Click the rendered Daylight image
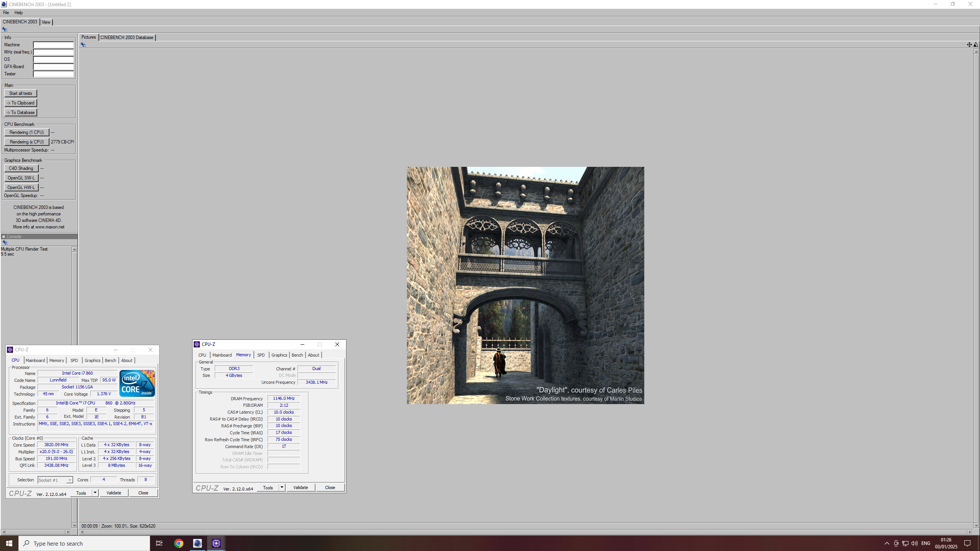The width and height of the screenshot is (980, 551). pos(525,285)
